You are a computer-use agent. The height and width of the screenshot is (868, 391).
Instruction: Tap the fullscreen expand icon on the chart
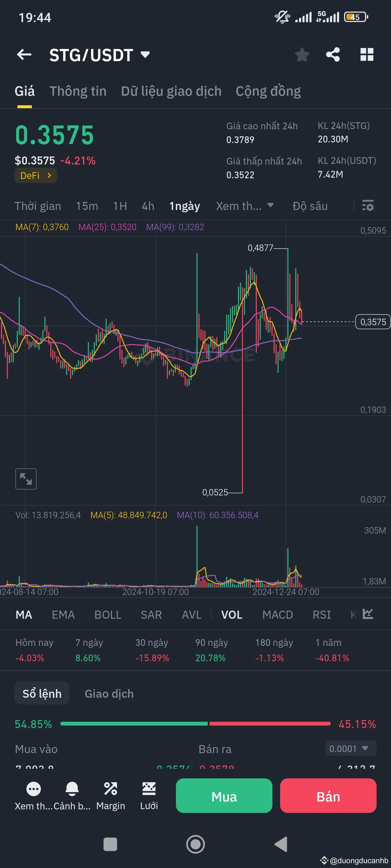tap(26, 479)
